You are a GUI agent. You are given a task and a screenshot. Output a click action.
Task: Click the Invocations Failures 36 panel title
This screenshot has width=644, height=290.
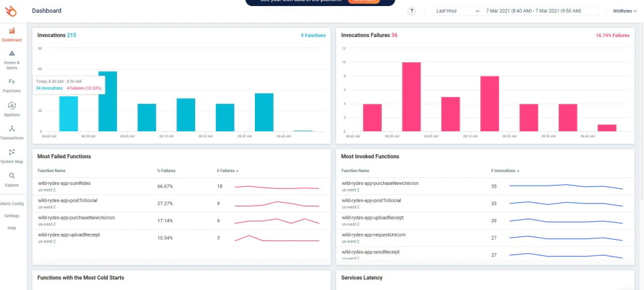coord(369,35)
